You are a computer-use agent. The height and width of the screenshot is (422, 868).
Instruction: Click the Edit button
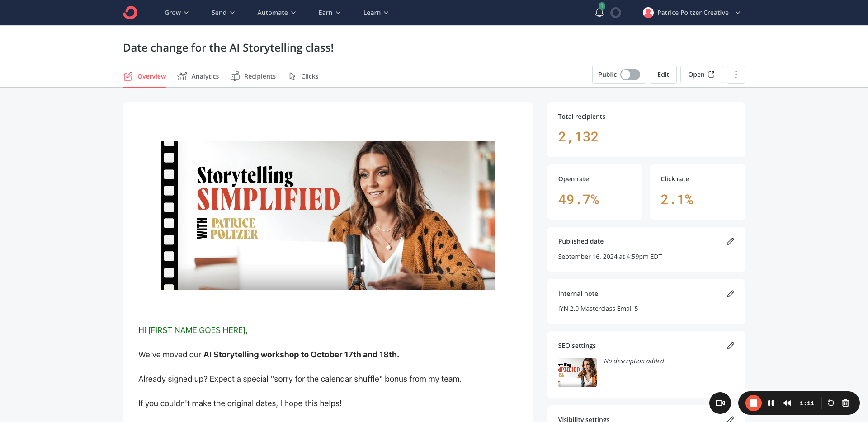coord(663,75)
